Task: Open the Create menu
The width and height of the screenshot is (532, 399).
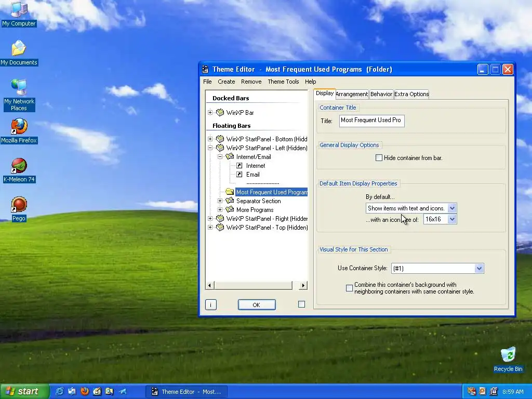Action: click(227, 82)
